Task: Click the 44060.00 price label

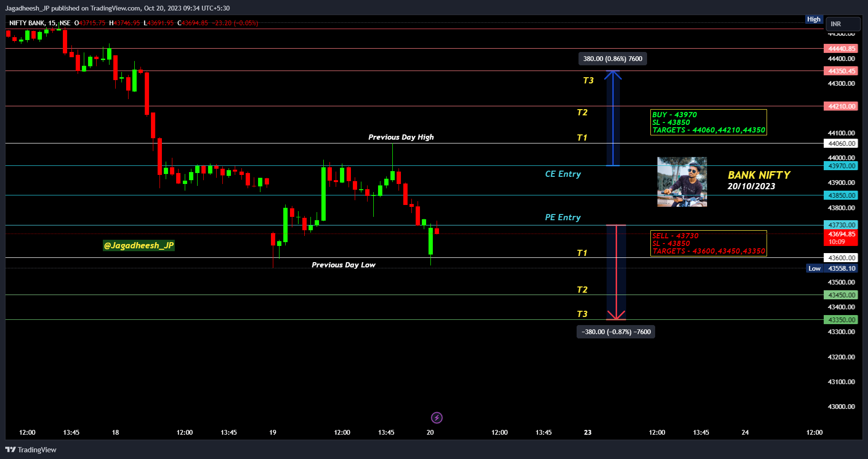Action: pos(841,143)
